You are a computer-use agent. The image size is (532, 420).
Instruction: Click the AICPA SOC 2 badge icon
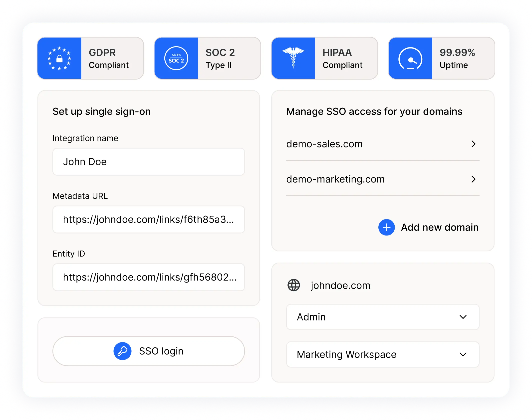coord(176,58)
